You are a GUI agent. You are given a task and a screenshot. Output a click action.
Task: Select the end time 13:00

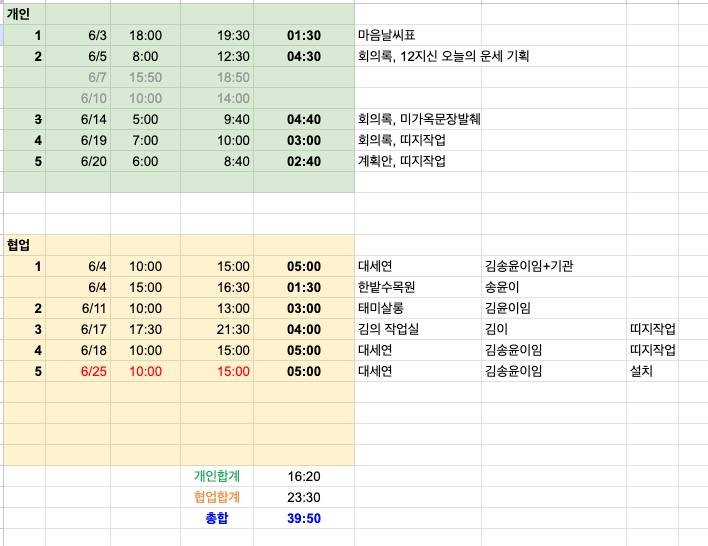click(217, 308)
